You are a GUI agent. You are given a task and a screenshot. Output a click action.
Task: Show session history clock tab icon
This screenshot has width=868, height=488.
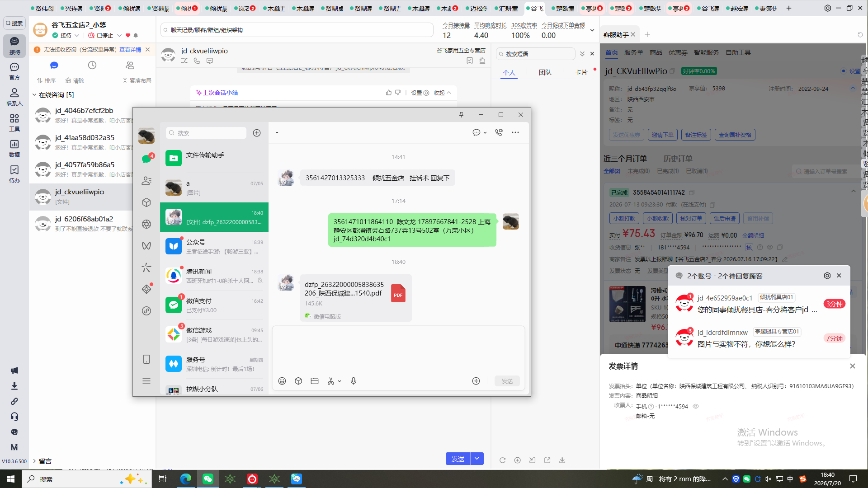92,66
